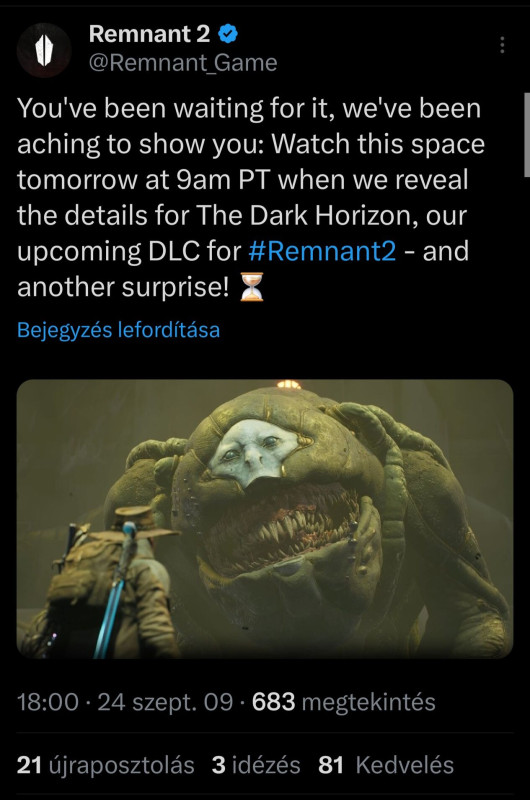Viewport: 530px width, 800px height.
Task: Visit the @Remnant_Game handle
Action: click(183, 63)
